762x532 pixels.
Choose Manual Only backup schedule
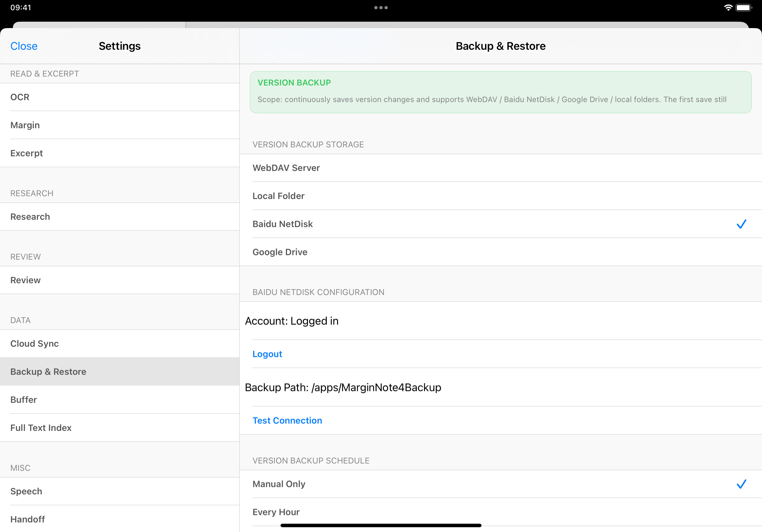pos(500,484)
